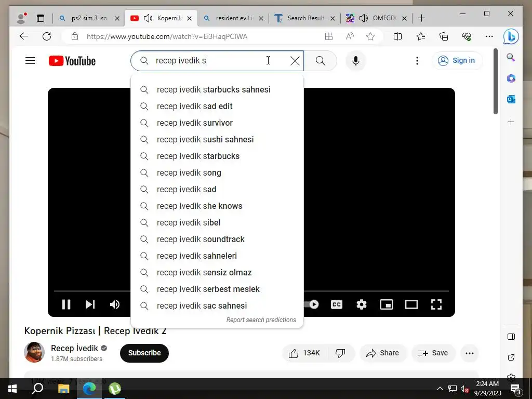Viewport: 532px width, 399px height.
Task: Pick 'recep ivedik soundtrack' suggestion
Action: pos(217,239)
